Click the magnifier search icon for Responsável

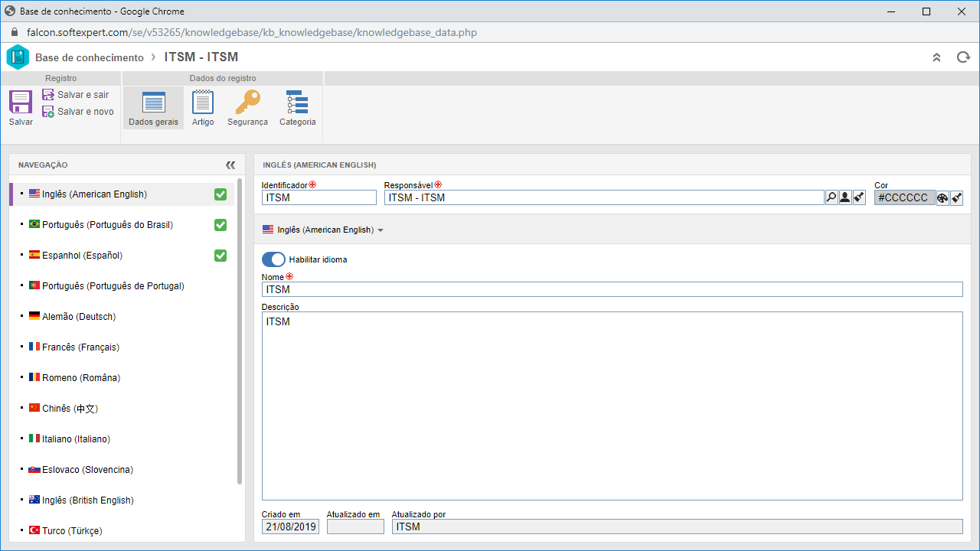tap(831, 197)
